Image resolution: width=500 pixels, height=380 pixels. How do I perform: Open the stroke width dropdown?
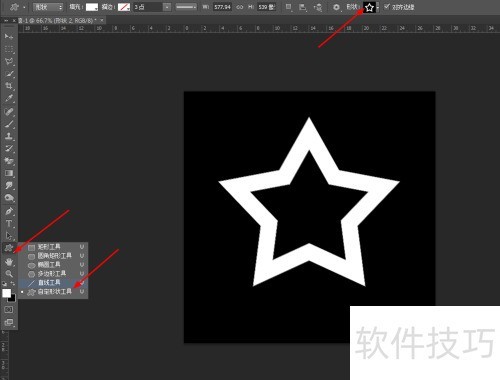click(167, 7)
